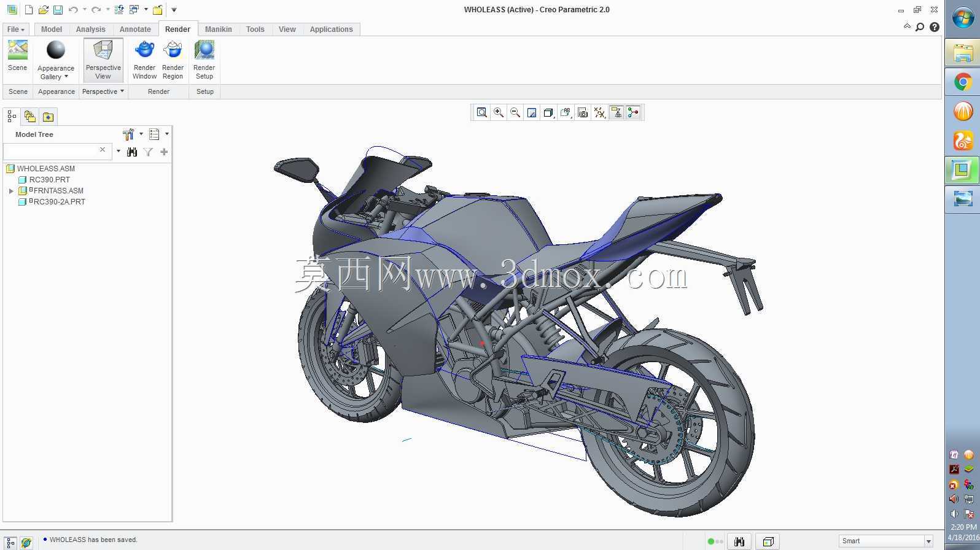Switch to the Manikin ribbon tab
This screenshot has height=550, width=980.
(219, 29)
